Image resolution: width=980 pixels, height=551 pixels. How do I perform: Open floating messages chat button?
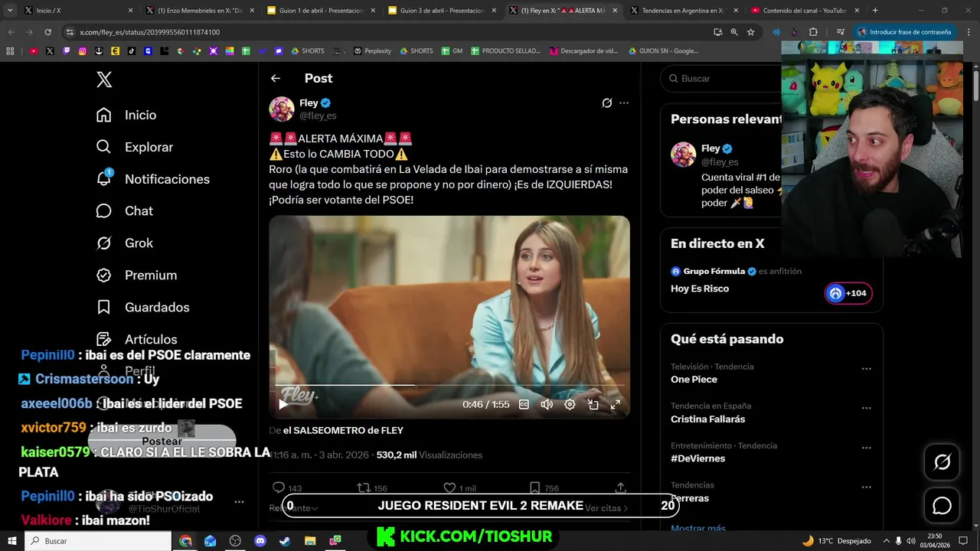(942, 506)
